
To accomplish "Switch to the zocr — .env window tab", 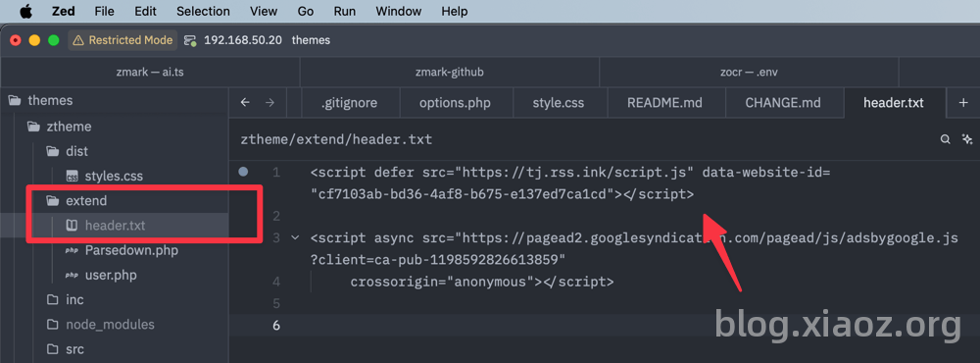I will (749, 72).
